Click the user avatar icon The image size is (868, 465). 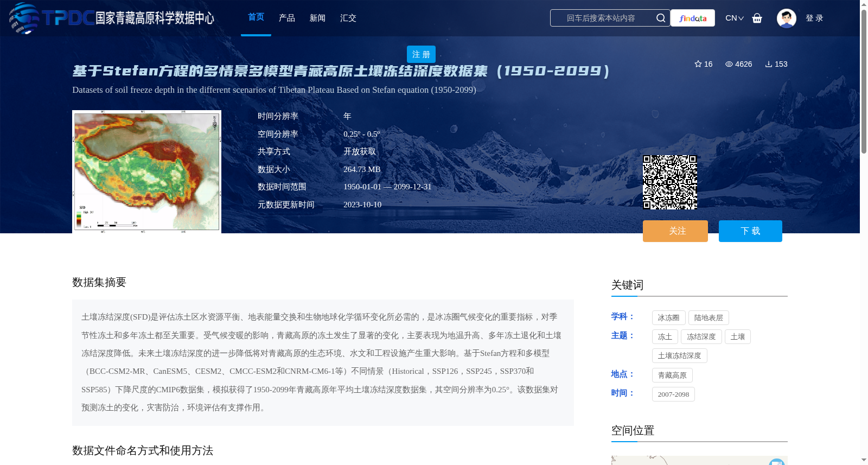tap(786, 18)
